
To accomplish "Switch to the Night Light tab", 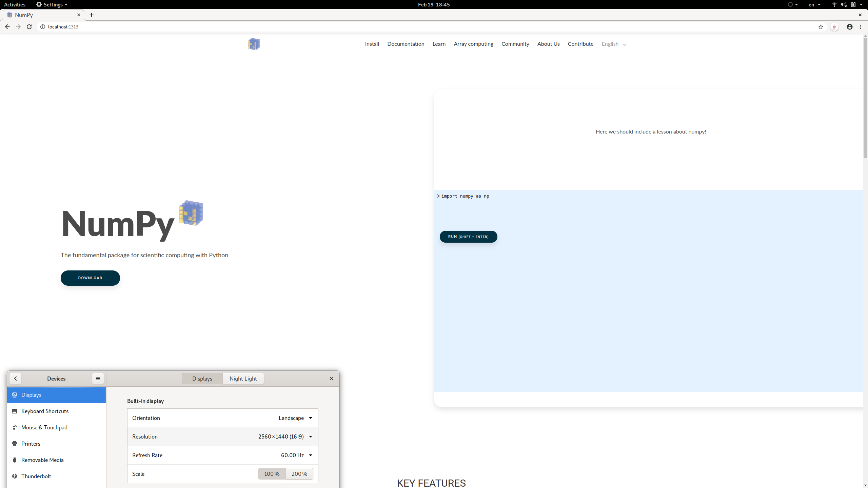I will (243, 379).
